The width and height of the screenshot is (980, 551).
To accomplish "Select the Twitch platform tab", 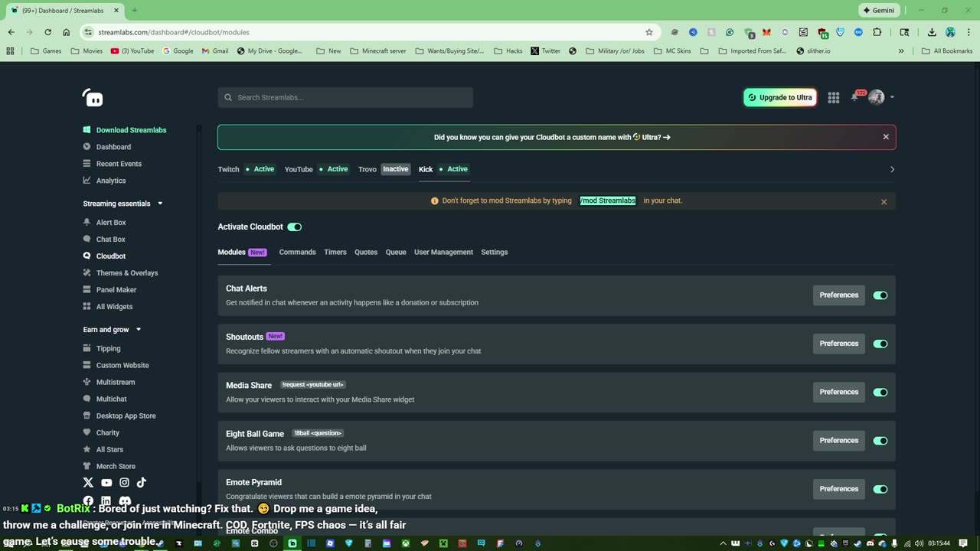I will [x=247, y=169].
